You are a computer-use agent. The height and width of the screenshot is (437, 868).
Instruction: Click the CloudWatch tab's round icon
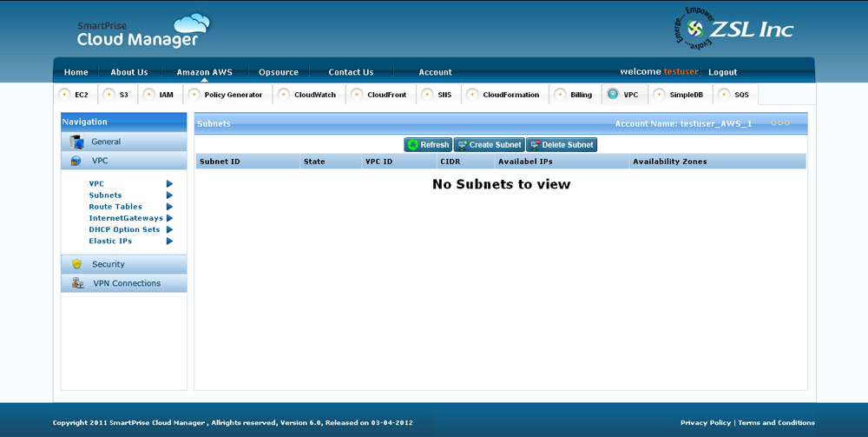284,95
